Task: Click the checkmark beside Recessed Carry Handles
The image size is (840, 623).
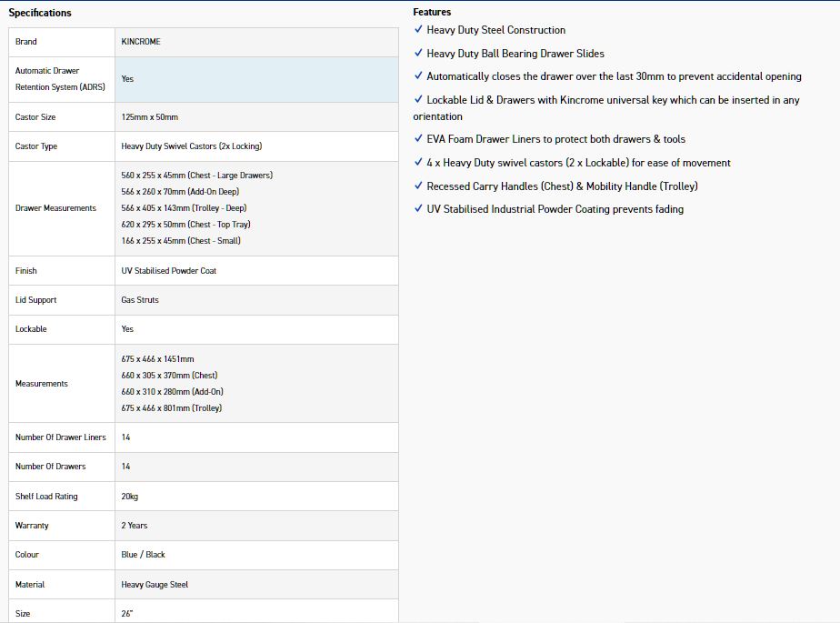Action: tap(418, 186)
